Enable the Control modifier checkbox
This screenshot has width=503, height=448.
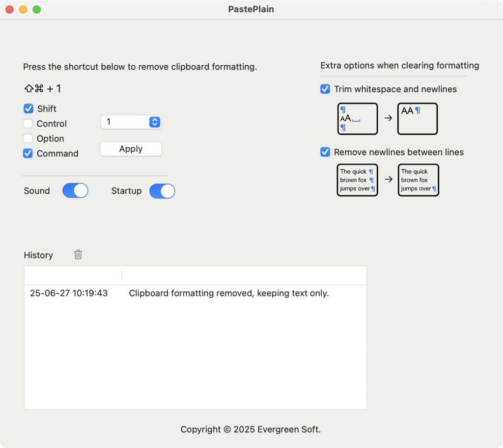(x=28, y=124)
